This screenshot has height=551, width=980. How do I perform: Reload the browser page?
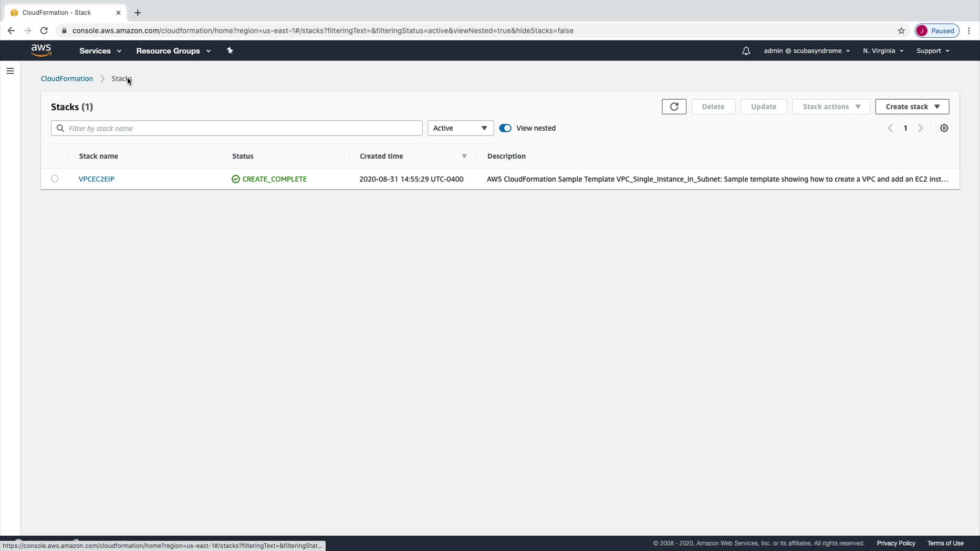[x=44, y=30]
